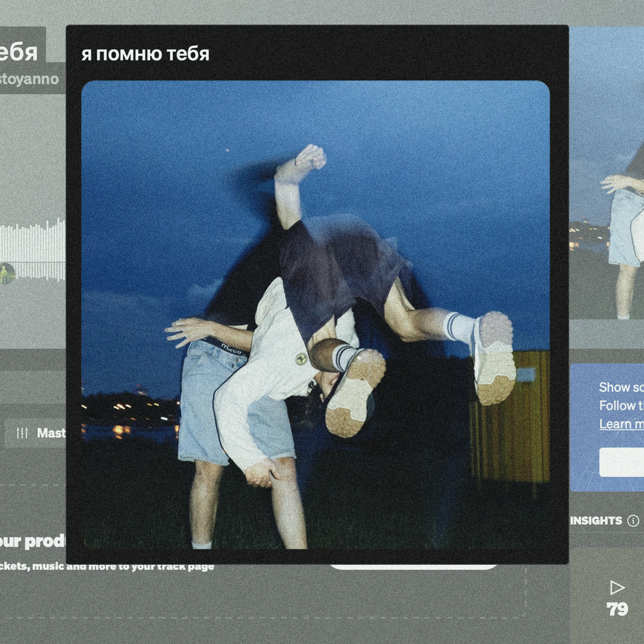Screen dimensions: 644x644
Task: Follow the underlined Learn m link
Action: pos(622,424)
